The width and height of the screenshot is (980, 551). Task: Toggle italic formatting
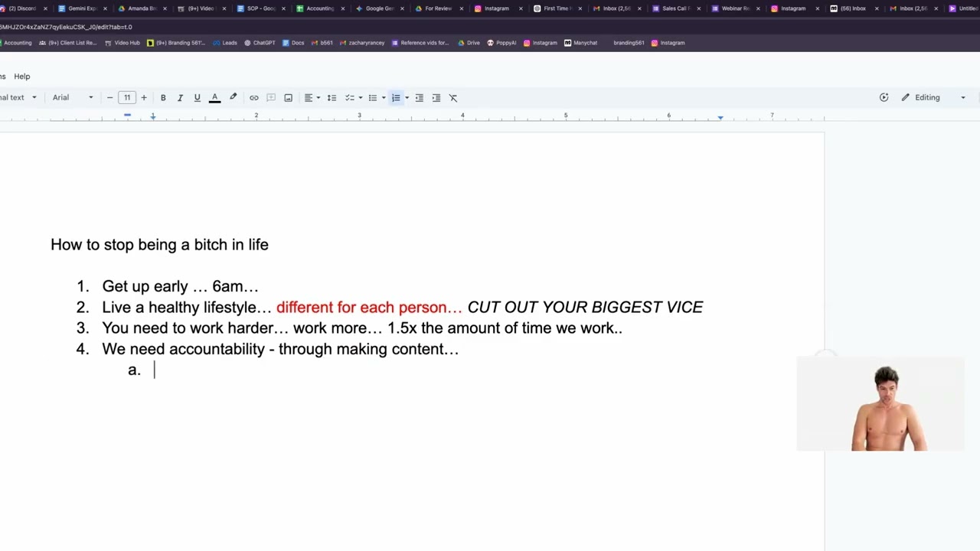(180, 97)
